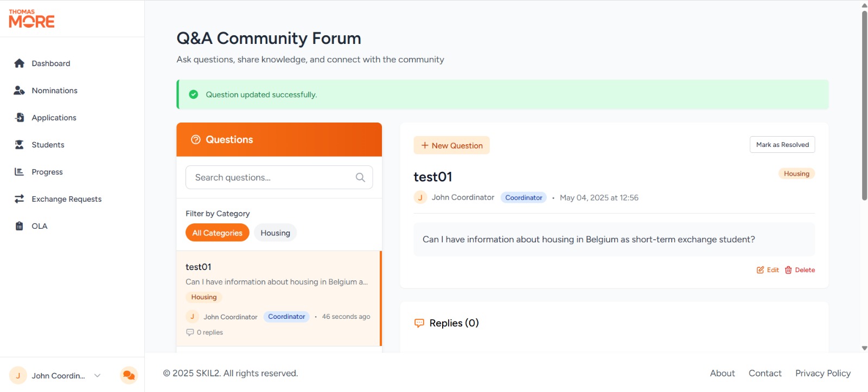868x392 pixels.
Task: Open the Privacy Policy link
Action: pos(823,373)
